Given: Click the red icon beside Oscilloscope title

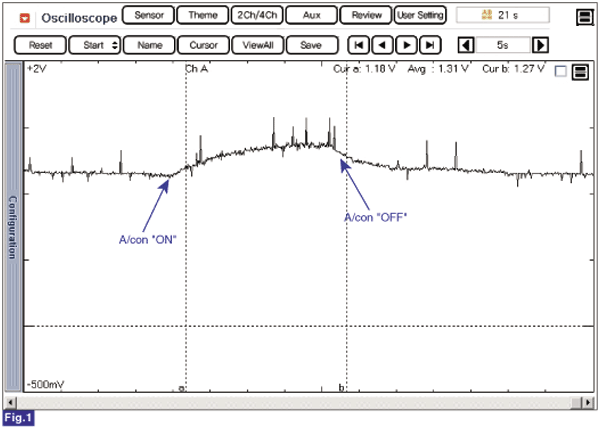Looking at the screenshot, I should coord(25,18).
